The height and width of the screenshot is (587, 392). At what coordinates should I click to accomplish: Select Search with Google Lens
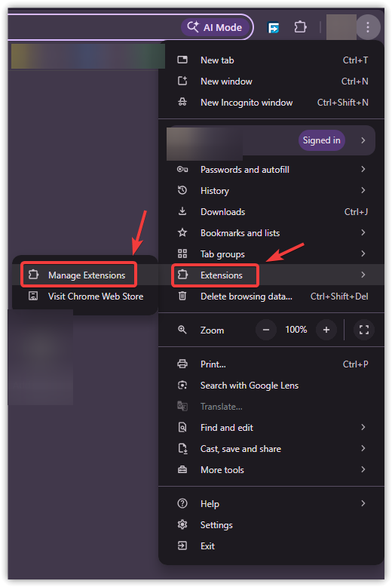point(271,386)
